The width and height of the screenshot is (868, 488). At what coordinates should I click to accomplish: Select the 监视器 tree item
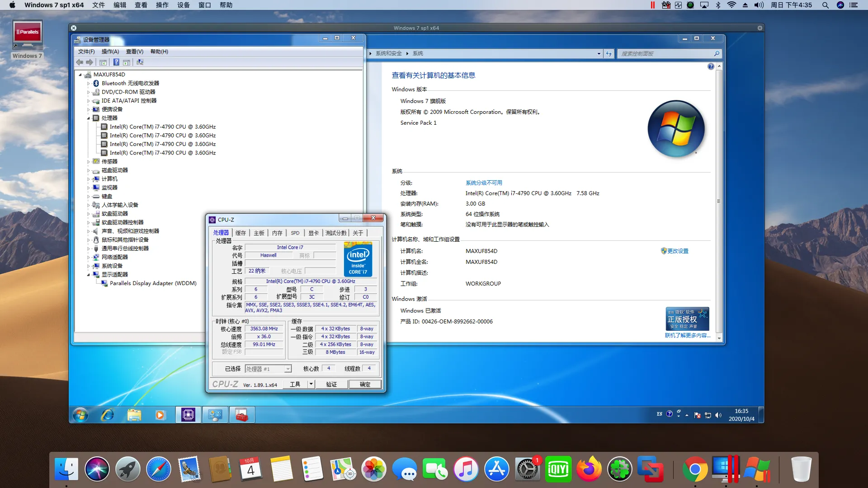coord(109,188)
